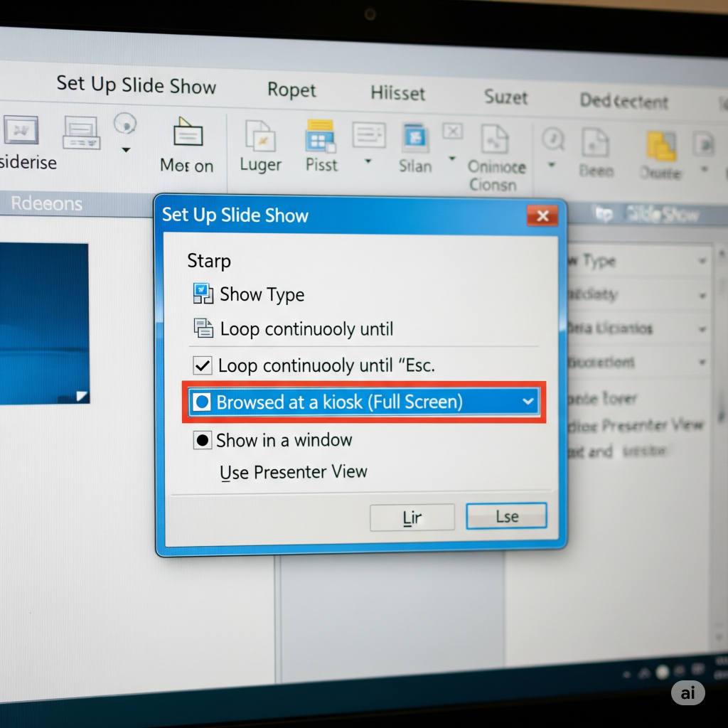Open the Ropet ribbon tab
The width and height of the screenshot is (728, 728).
(x=291, y=91)
